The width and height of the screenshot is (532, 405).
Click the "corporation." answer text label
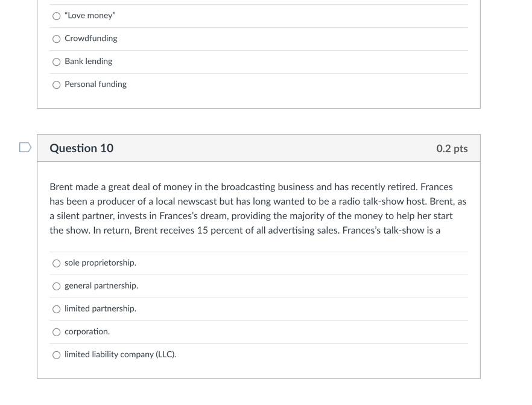coord(87,331)
